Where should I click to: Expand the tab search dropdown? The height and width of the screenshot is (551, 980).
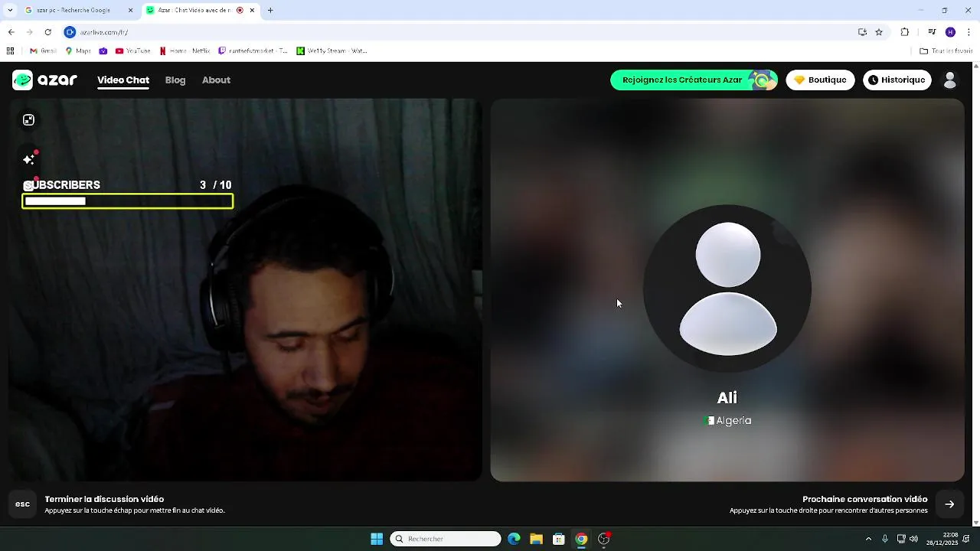10,11
